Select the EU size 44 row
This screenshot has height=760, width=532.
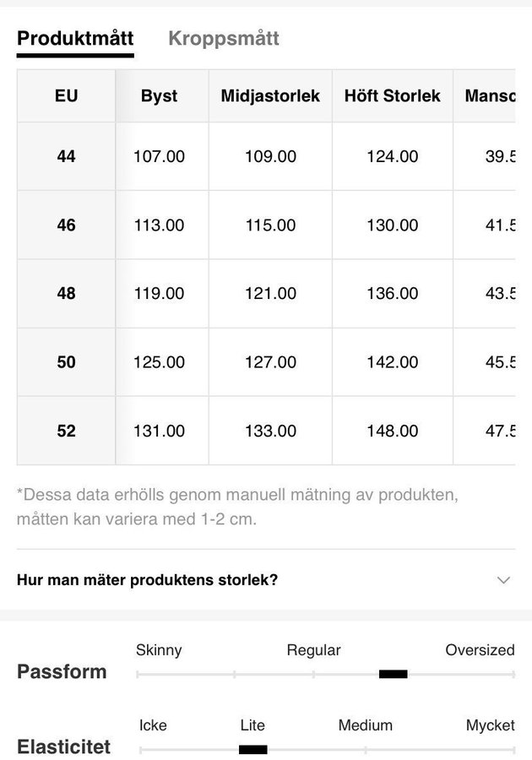click(x=66, y=156)
